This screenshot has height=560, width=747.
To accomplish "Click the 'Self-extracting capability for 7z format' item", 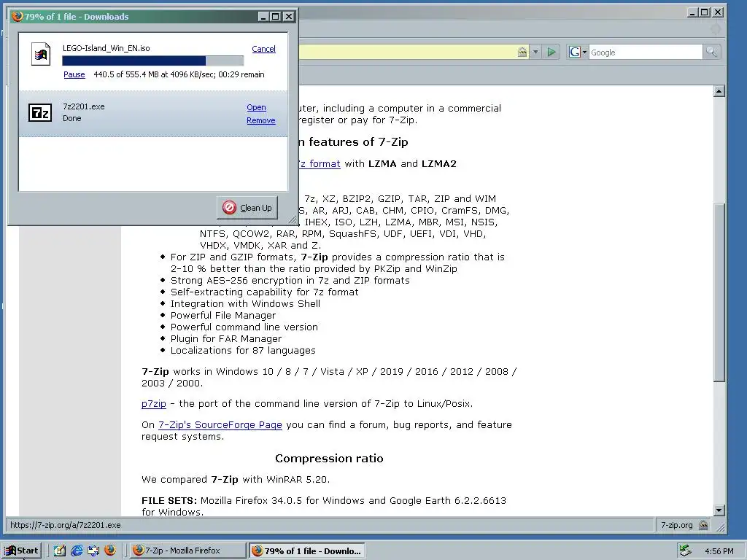I will click(x=264, y=292).
